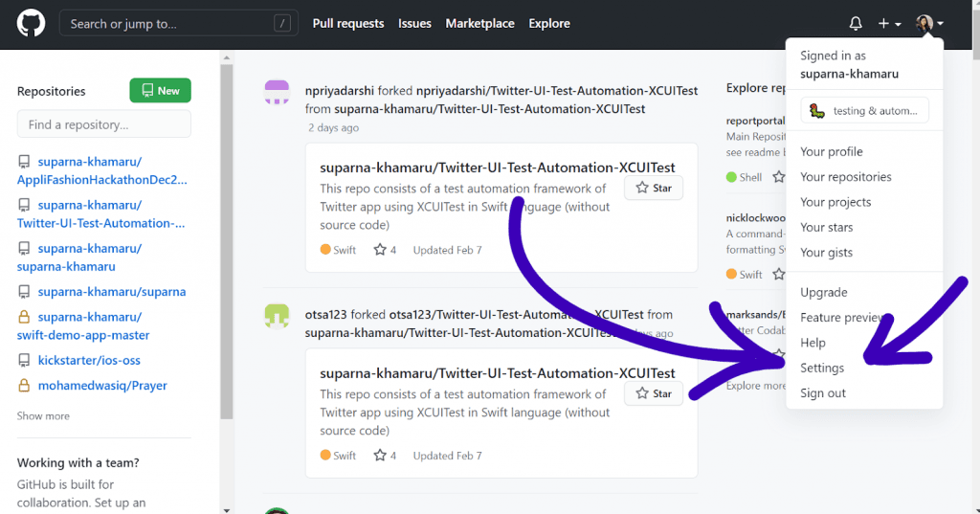The width and height of the screenshot is (980, 514).
Task: Open repo title in the first fork card
Action: (x=498, y=168)
